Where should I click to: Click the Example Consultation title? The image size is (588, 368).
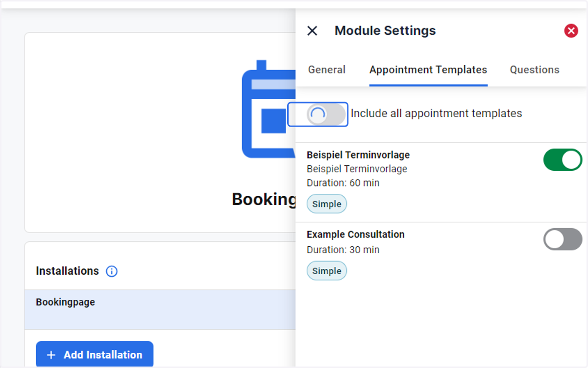(x=356, y=235)
